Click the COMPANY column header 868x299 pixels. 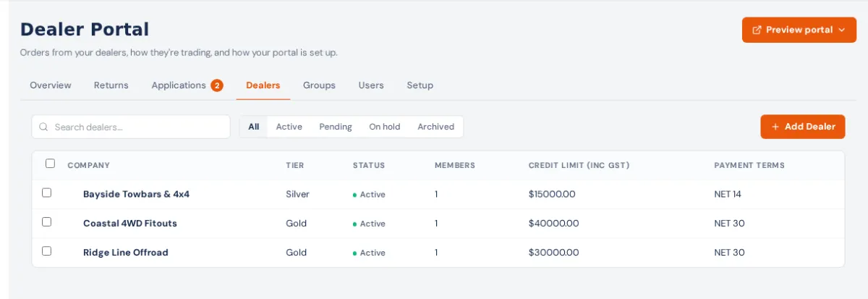(89, 165)
